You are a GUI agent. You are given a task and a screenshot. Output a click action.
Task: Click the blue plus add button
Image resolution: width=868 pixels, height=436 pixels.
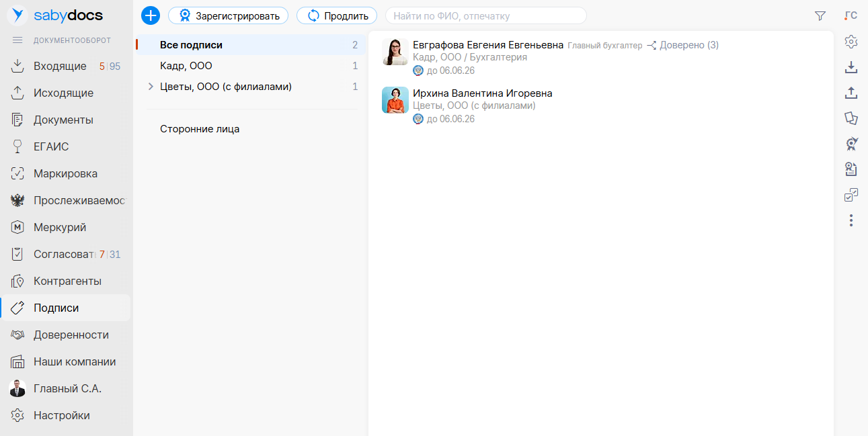[151, 15]
